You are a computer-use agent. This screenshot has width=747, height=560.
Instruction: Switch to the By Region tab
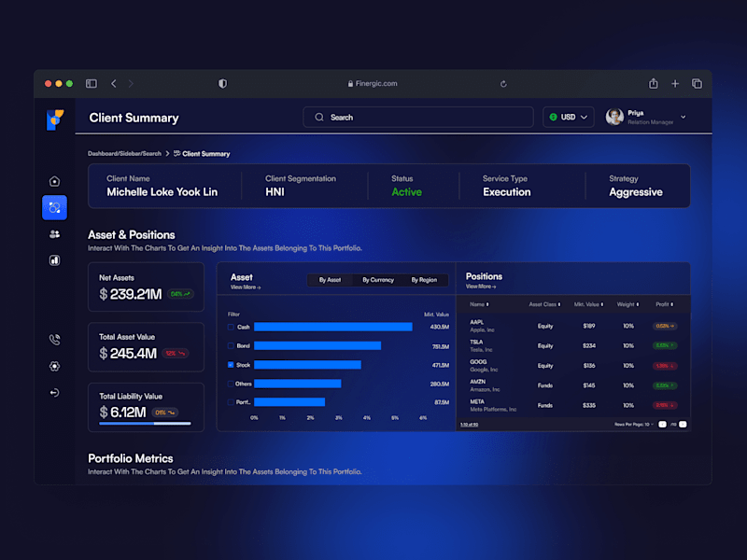click(424, 280)
